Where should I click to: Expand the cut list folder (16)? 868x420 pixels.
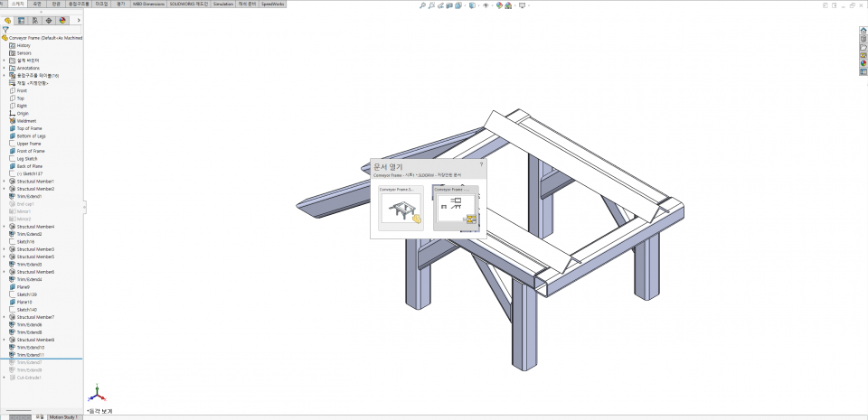point(5,75)
